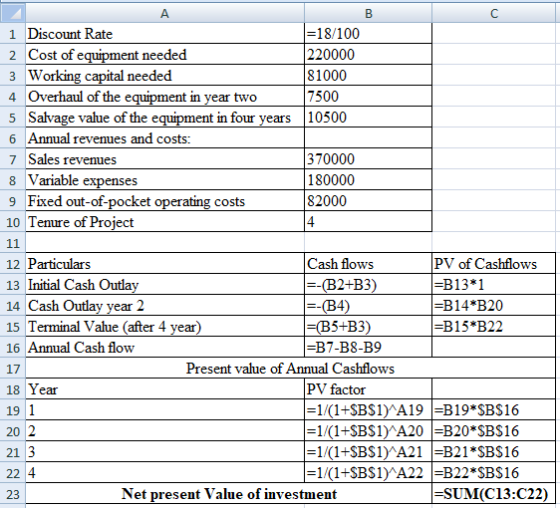Click the 'Variable expenses' cell
The height and width of the screenshot is (508, 560).
[x=165, y=180]
